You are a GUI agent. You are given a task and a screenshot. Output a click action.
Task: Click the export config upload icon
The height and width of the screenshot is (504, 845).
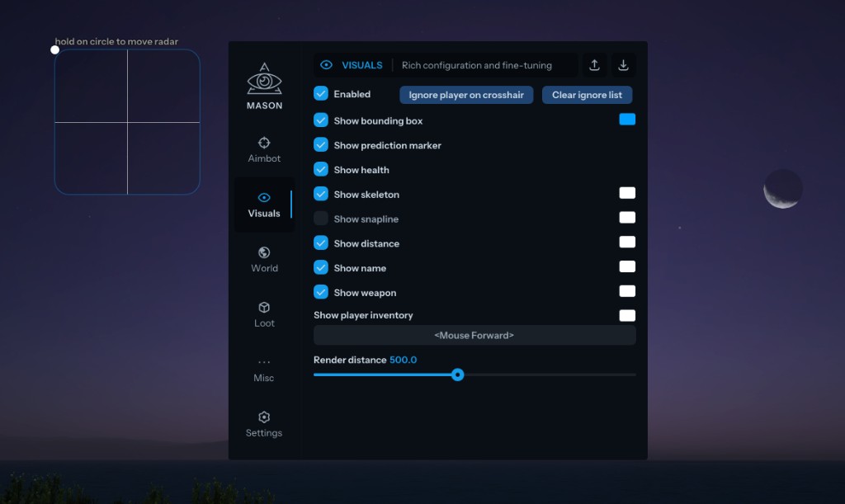594,65
